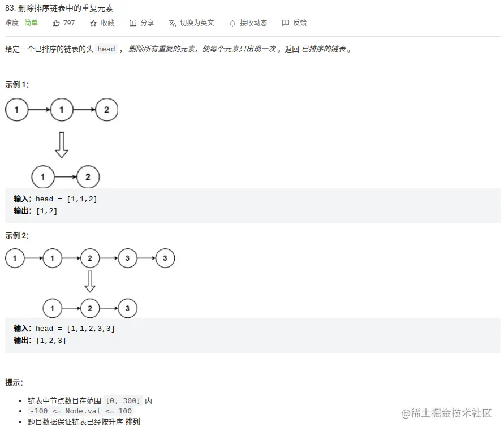The image size is (504, 431).
Task: Click the Example 1 input line head = [1,1,2]
Action: pyautogui.click(x=66, y=199)
